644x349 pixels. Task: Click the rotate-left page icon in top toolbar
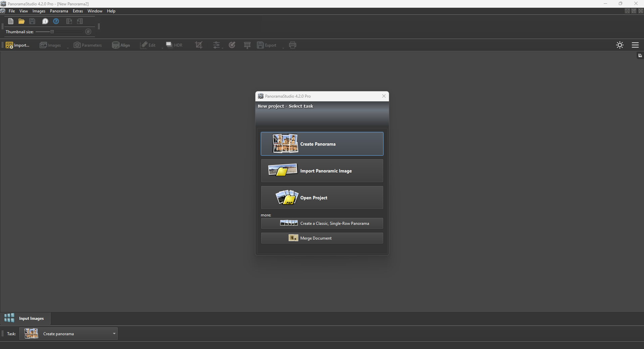pyautogui.click(x=80, y=21)
